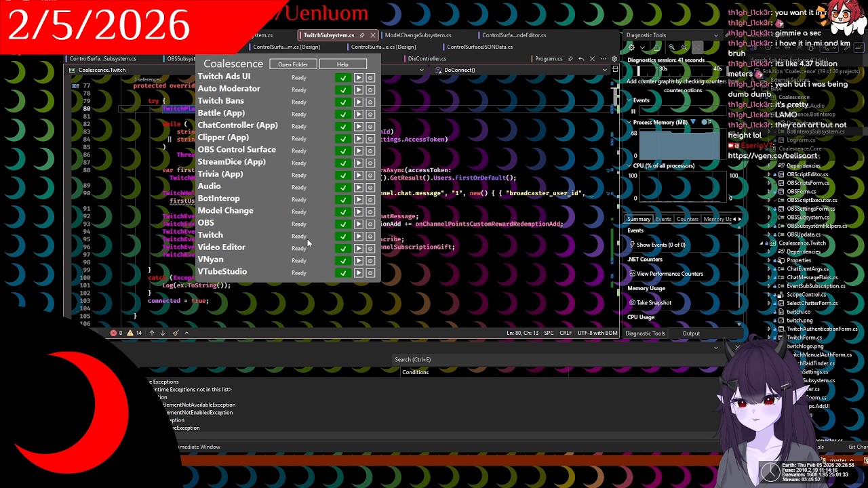Click circle icon on StreamDice (App) row
This screenshot has height=488, width=868.
click(x=370, y=163)
